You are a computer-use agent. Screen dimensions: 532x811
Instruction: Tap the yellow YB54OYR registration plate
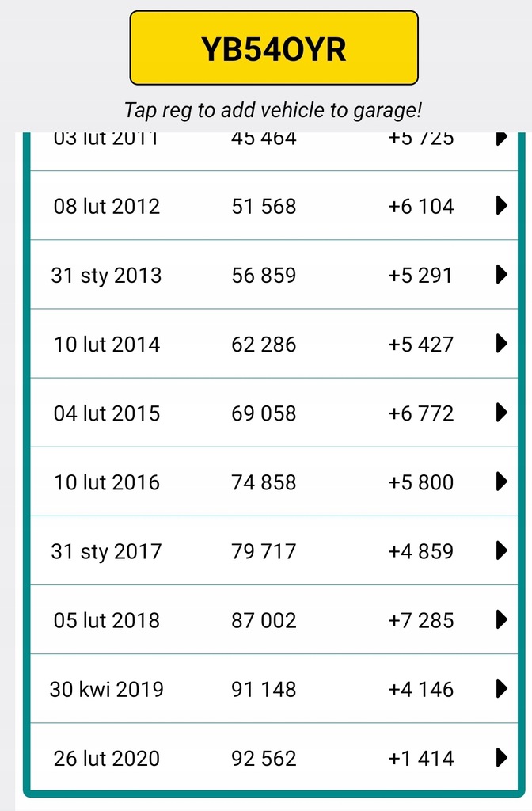[274, 48]
